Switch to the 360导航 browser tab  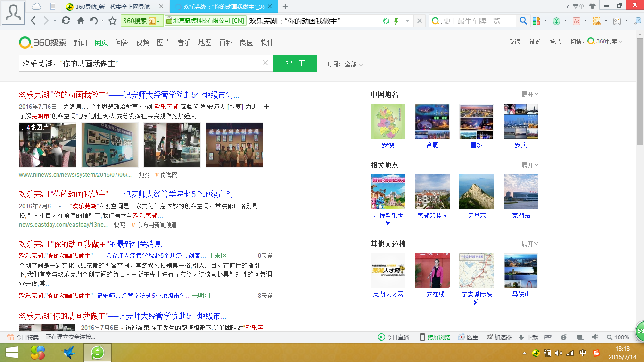[x=112, y=7]
